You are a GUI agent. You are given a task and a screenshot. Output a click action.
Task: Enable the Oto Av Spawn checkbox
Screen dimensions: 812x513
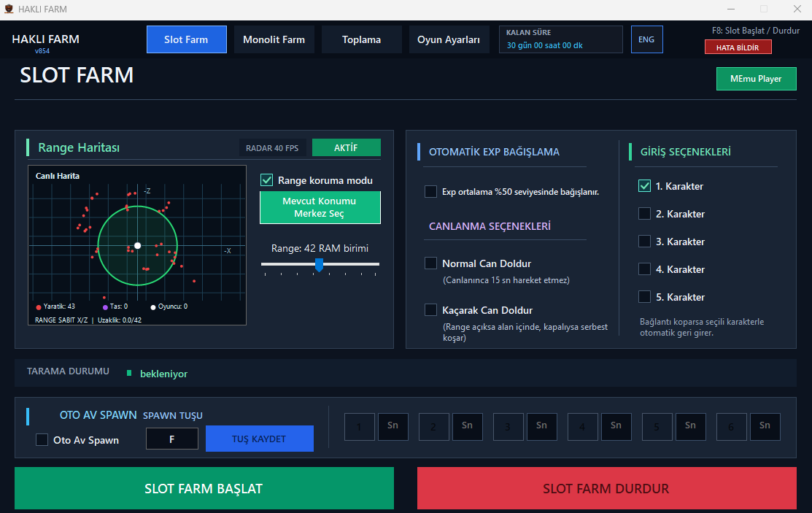42,439
